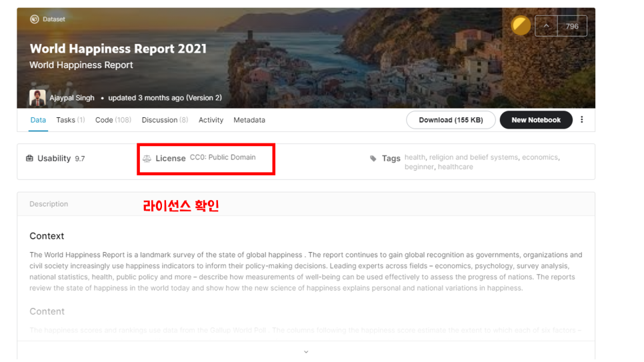Open the three-dot more options menu

581,119
